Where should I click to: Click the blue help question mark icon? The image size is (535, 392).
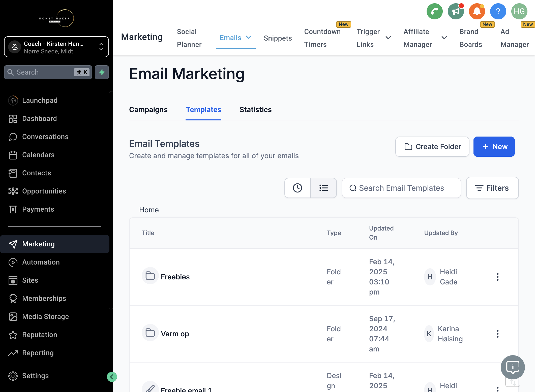click(x=498, y=11)
